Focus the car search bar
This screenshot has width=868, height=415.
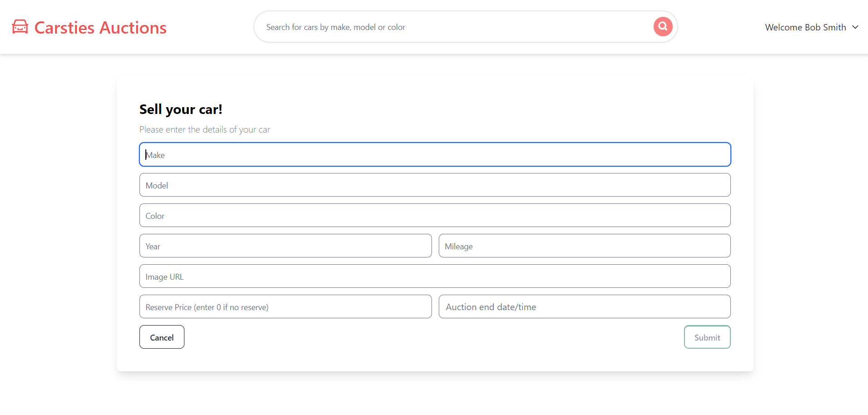[454, 27]
